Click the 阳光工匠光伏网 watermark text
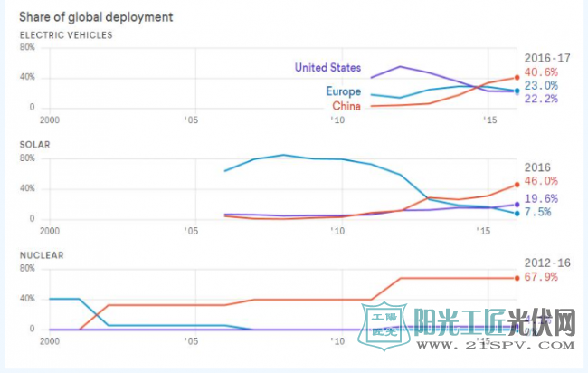Screen dimensions: 588x373 click(494, 322)
